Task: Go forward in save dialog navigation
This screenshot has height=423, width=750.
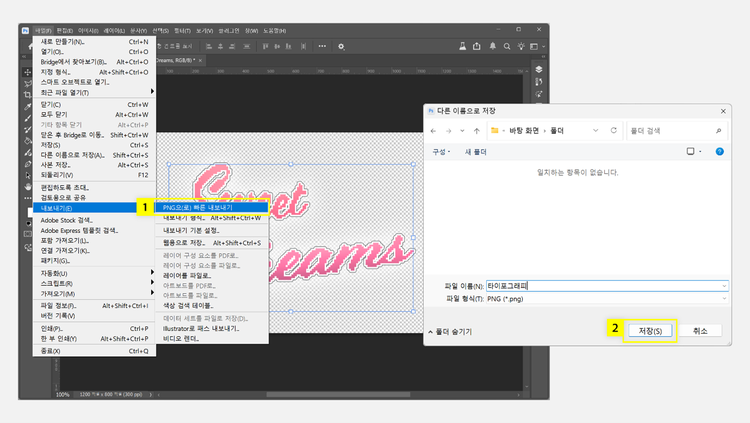Action: click(448, 131)
